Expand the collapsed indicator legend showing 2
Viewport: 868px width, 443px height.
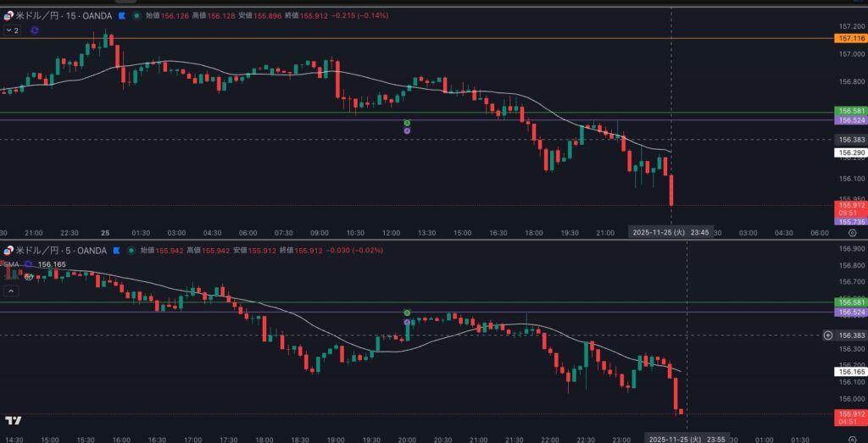tap(12, 30)
